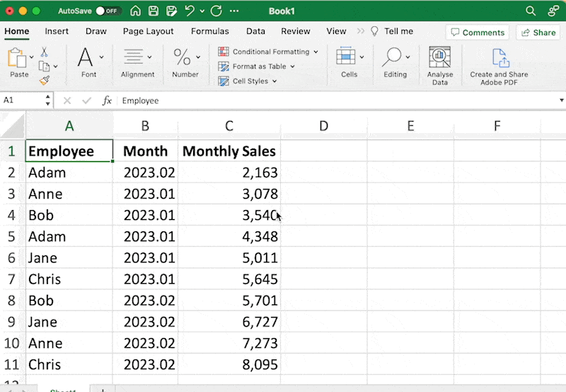The width and height of the screenshot is (566, 392).
Task: Click the share people icon in title bar
Action: (x=553, y=11)
